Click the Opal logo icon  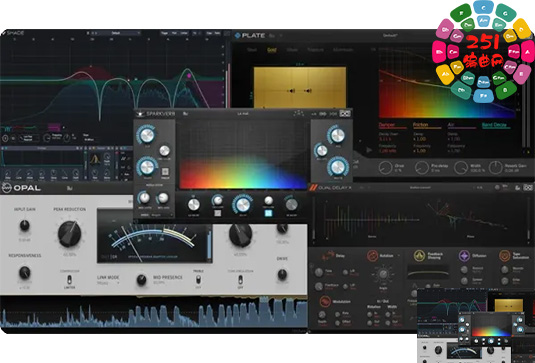tap(6, 188)
